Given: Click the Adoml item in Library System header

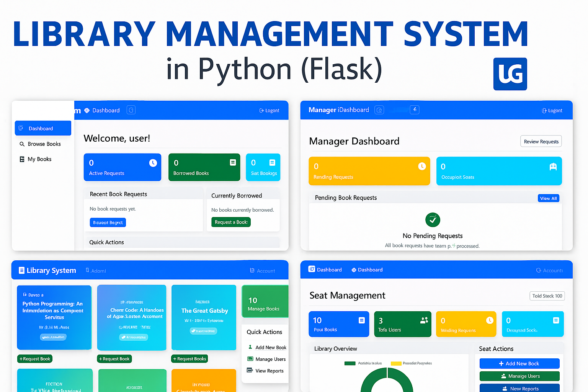Looking at the screenshot, I should [x=96, y=271].
